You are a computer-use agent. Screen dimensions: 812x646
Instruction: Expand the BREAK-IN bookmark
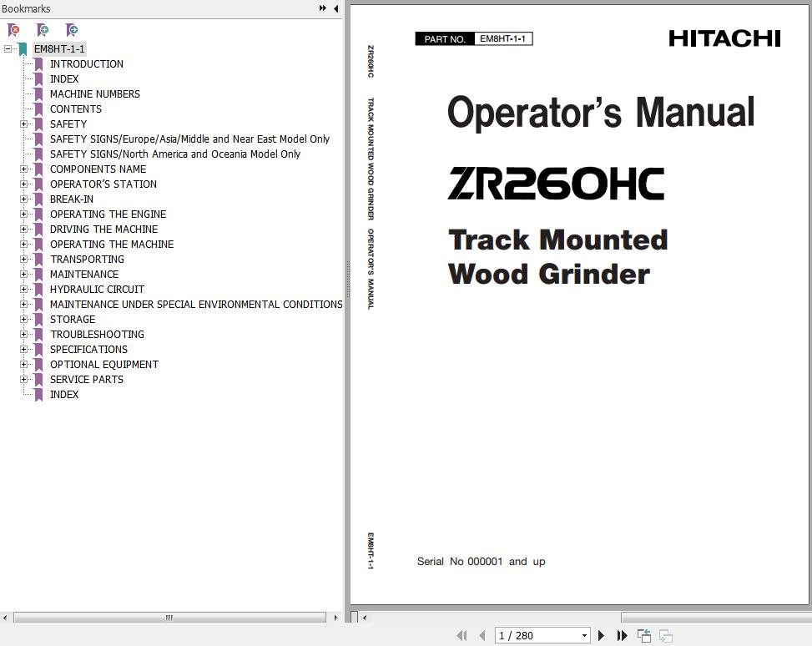23,199
